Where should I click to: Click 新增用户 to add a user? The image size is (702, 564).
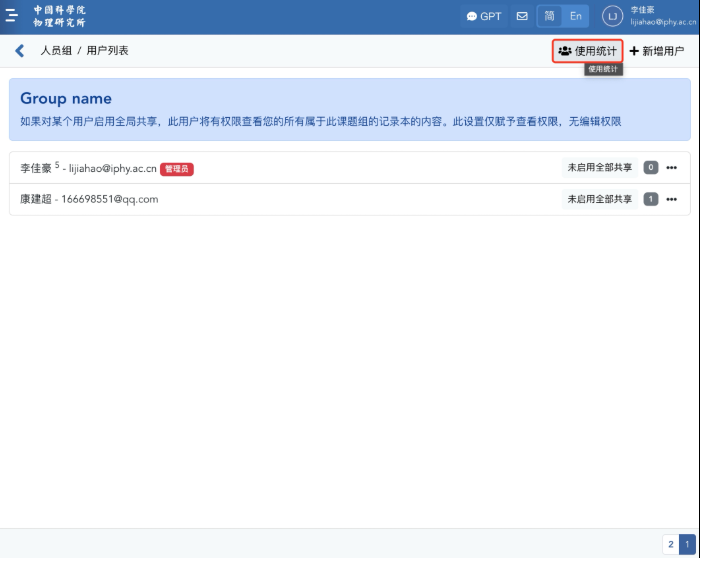pos(657,51)
